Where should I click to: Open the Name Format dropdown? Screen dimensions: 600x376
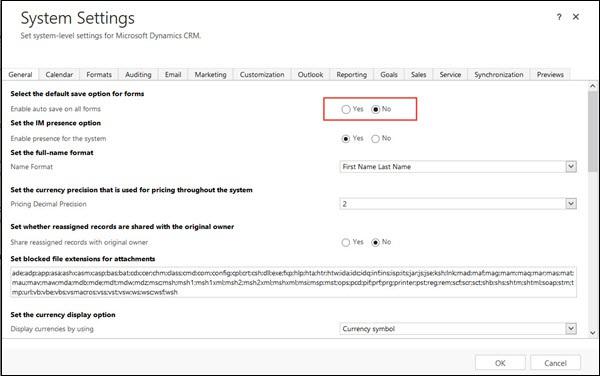click(x=458, y=167)
